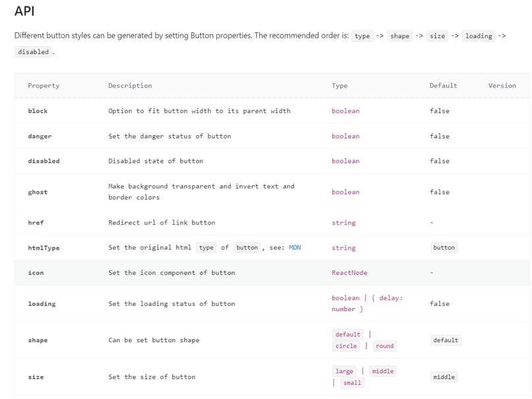Click the ReactNode type in icon row
Screen dimensions: 532x399
pos(349,272)
